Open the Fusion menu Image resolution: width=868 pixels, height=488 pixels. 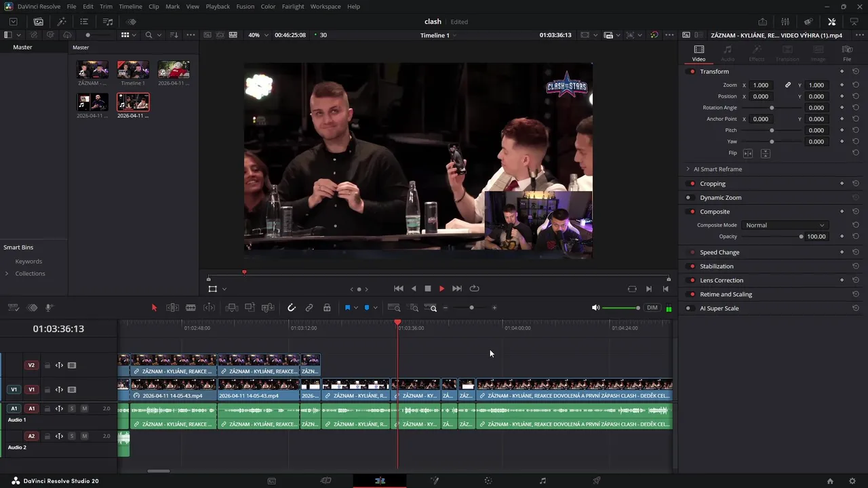(x=245, y=6)
